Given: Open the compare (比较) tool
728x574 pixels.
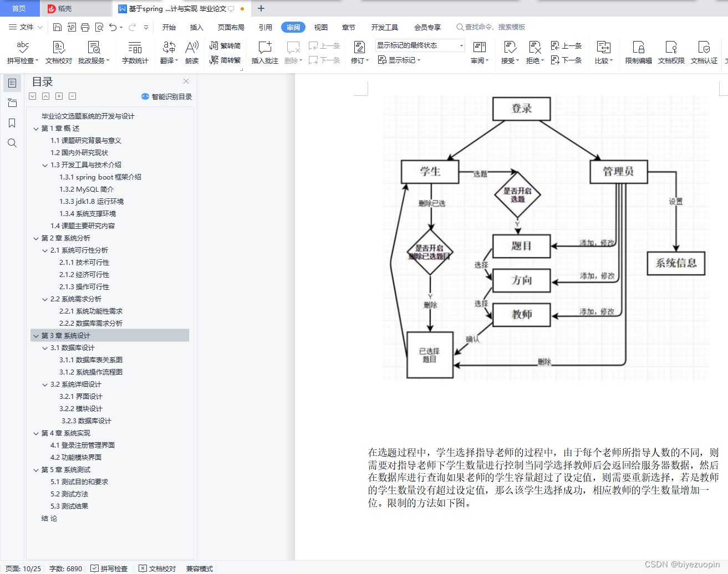Looking at the screenshot, I should [x=604, y=53].
